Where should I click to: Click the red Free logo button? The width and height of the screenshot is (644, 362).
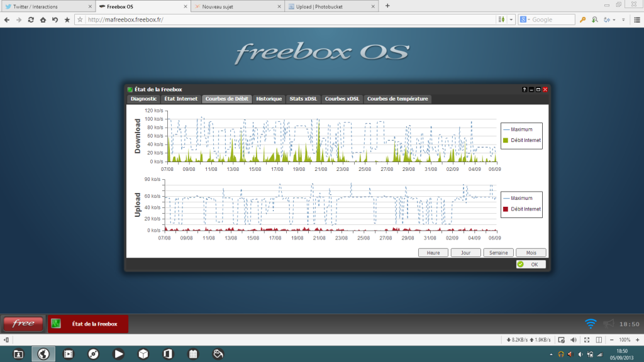click(23, 324)
